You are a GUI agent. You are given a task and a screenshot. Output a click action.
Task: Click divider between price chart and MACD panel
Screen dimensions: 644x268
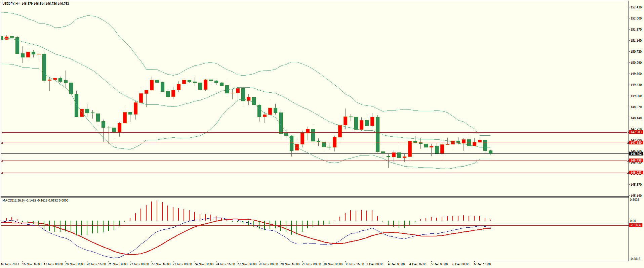(x=314, y=197)
